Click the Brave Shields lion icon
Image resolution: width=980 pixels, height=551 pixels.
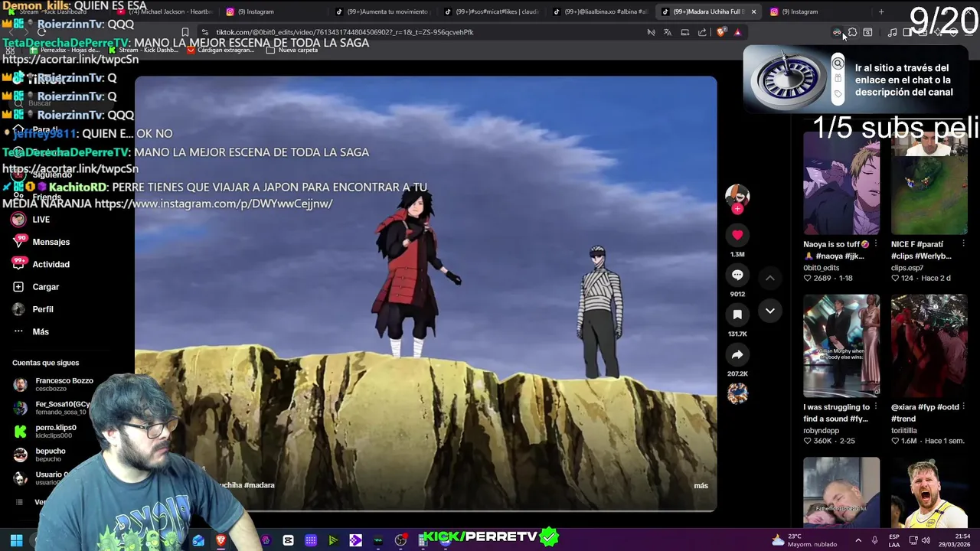(x=720, y=32)
